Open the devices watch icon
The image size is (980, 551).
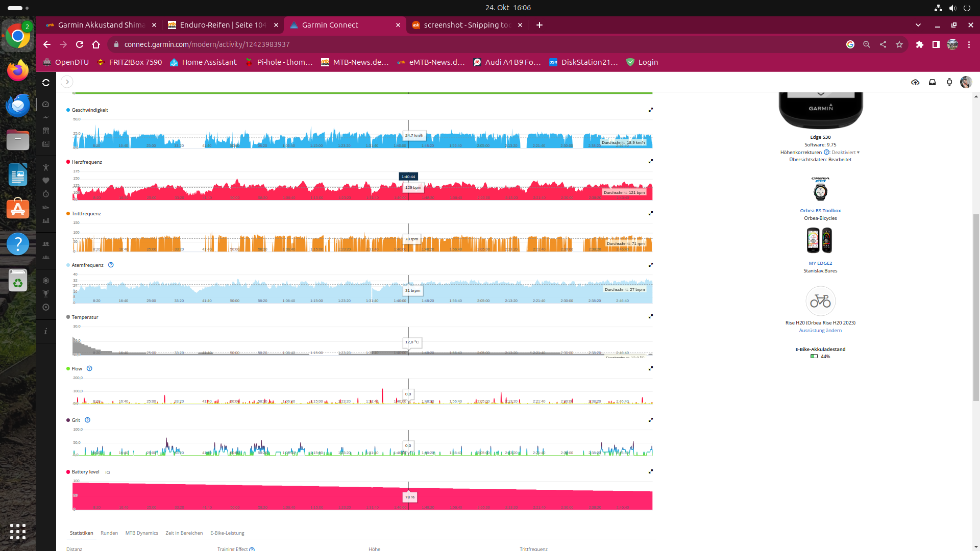pyautogui.click(x=949, y=82)
